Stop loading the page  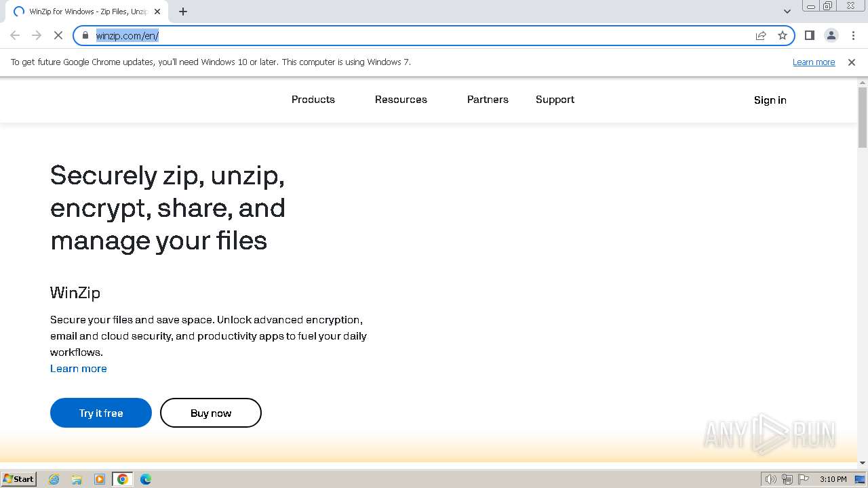click(x=58, y=35)
